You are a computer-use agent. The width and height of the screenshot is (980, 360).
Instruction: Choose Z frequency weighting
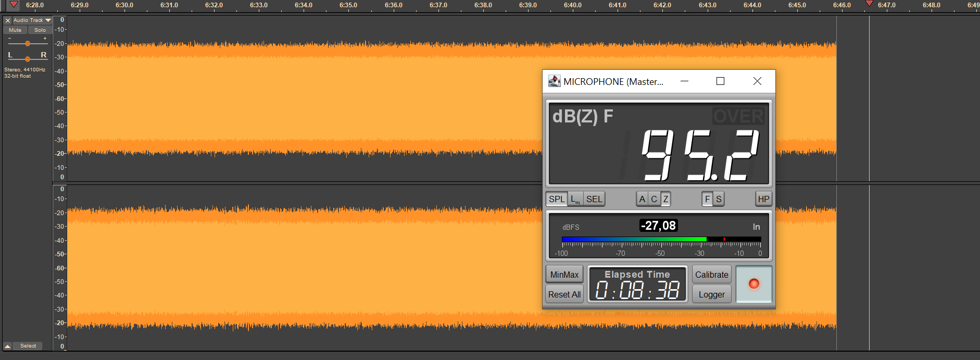[665, 199]
